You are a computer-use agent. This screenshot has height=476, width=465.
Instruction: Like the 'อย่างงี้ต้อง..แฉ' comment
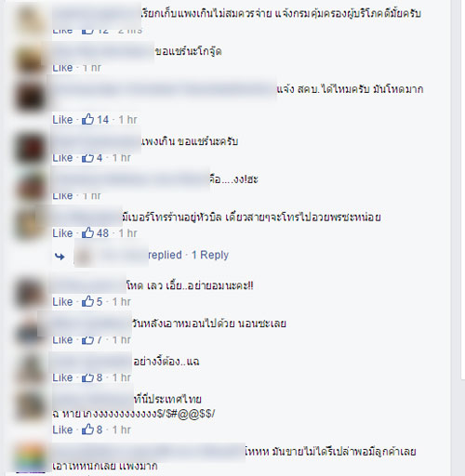[62, 377]
